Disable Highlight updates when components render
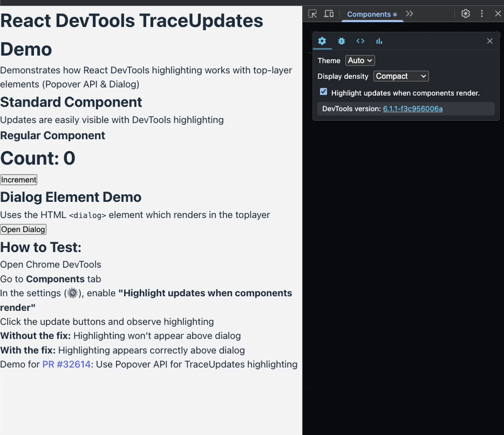 pos(324,92)
